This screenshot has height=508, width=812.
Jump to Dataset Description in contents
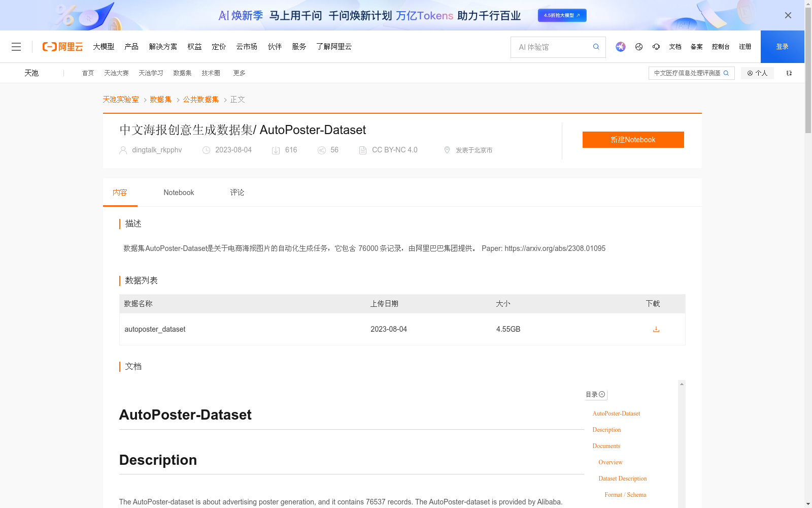point(622,479)
